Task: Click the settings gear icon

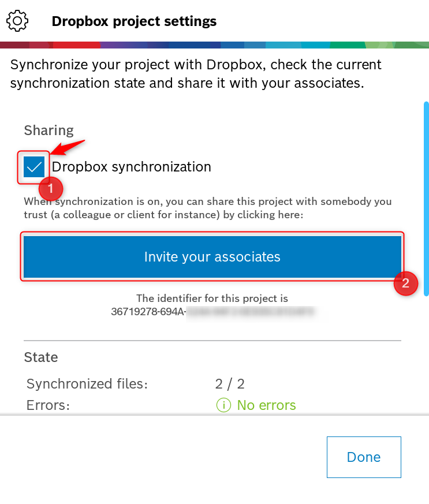Action: [17, 21]
